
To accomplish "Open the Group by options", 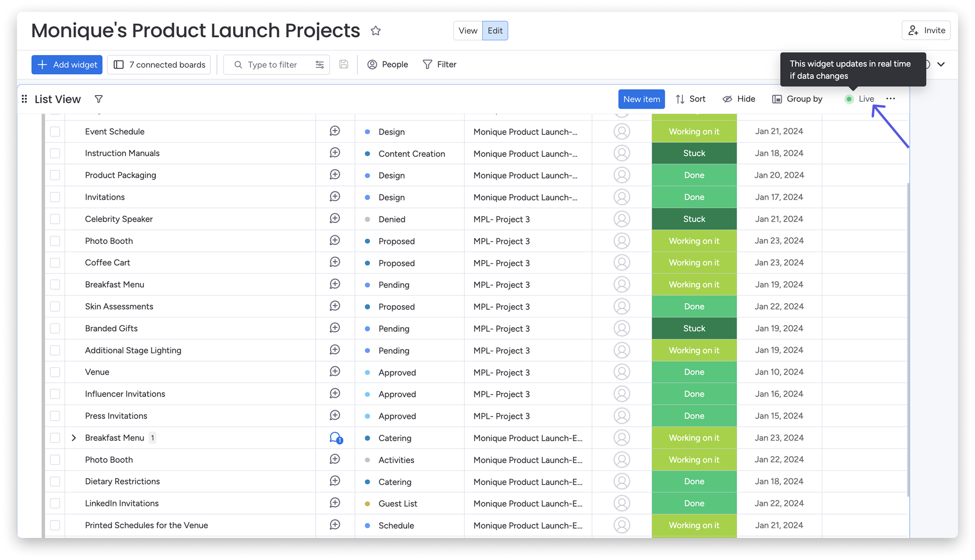I will click(797, 99).
